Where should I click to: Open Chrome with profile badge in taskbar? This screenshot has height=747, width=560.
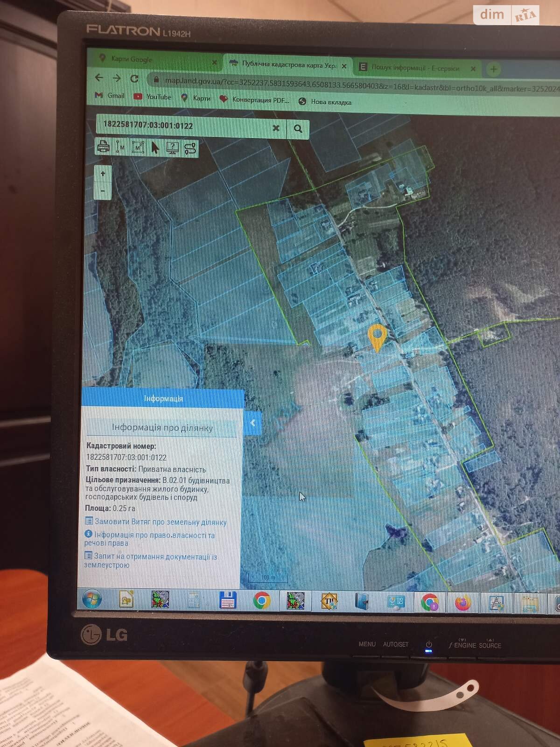pos(429,603)
